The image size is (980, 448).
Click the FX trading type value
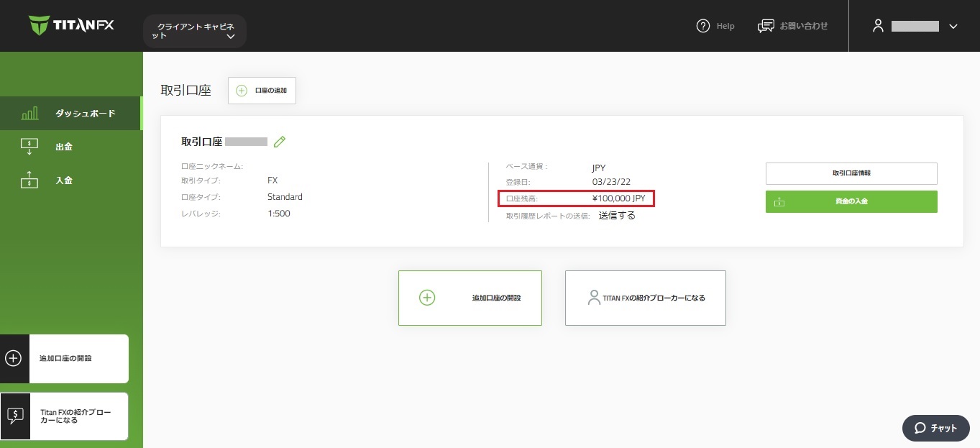point(273,180)
